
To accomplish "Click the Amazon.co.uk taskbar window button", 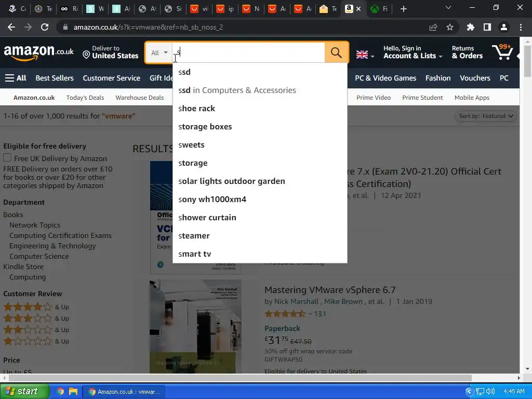I will (x=124, y=392).
